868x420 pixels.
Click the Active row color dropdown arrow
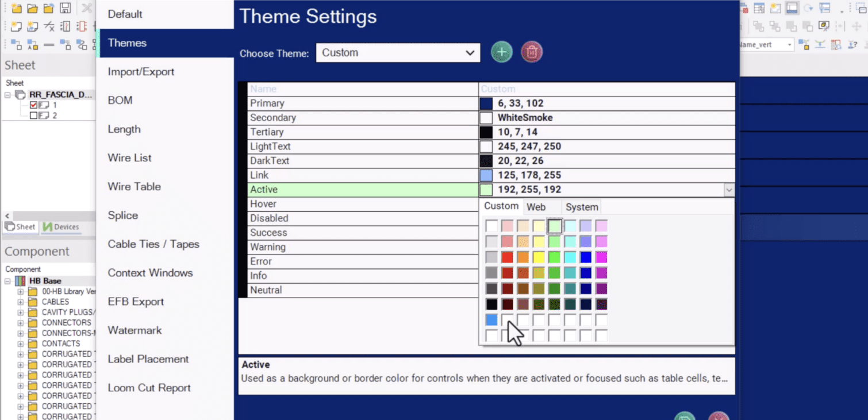(x=729, y=190)
